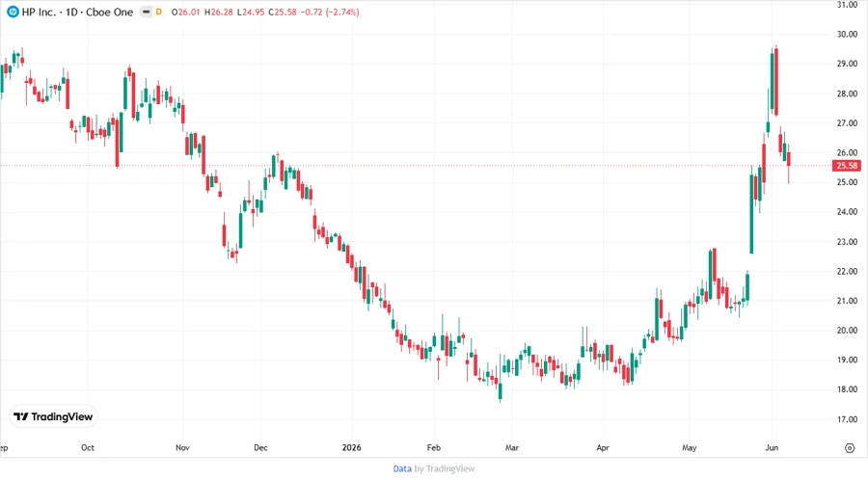Click the 24.00 price axis label
868x480 pixels.
tap(847, 212)
